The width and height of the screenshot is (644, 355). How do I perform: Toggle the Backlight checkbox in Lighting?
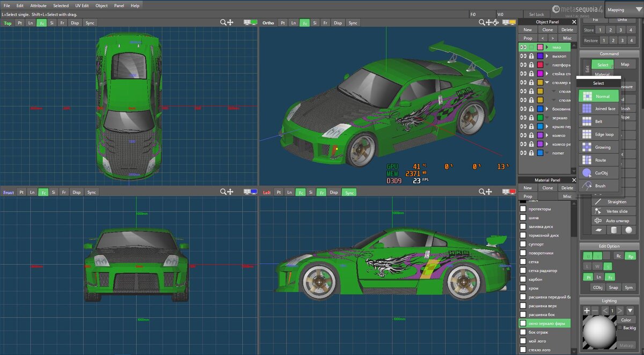[620, 328]
